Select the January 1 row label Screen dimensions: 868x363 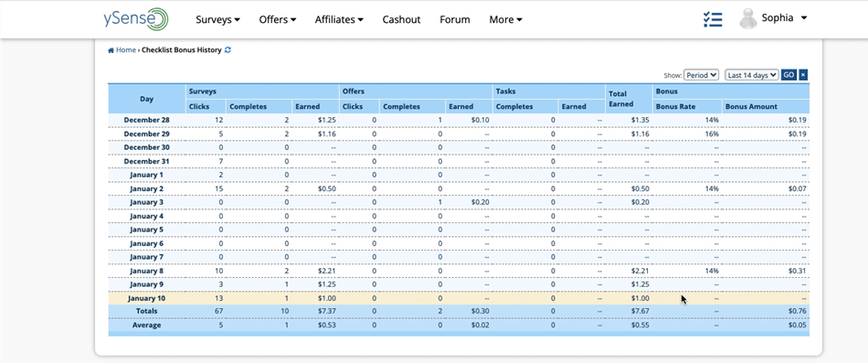pyautogui.click(x=147, y=175)
